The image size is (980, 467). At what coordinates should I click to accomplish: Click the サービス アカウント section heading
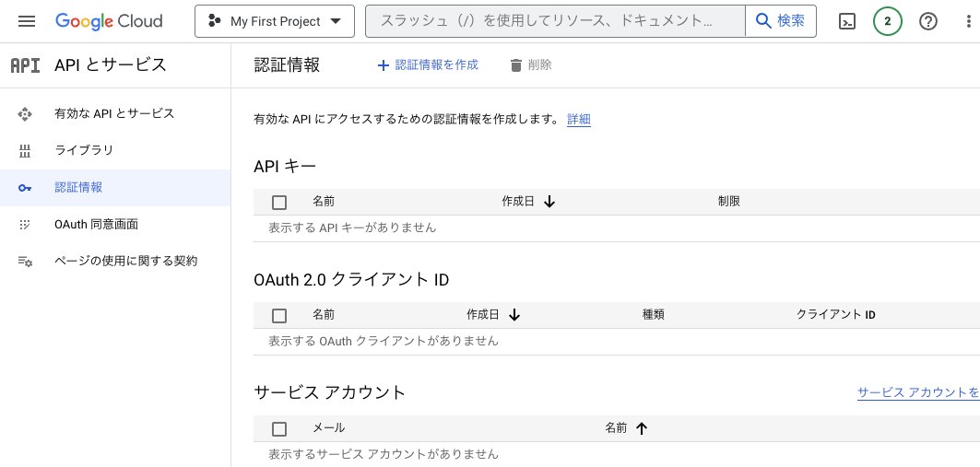[x=330, y=392]
